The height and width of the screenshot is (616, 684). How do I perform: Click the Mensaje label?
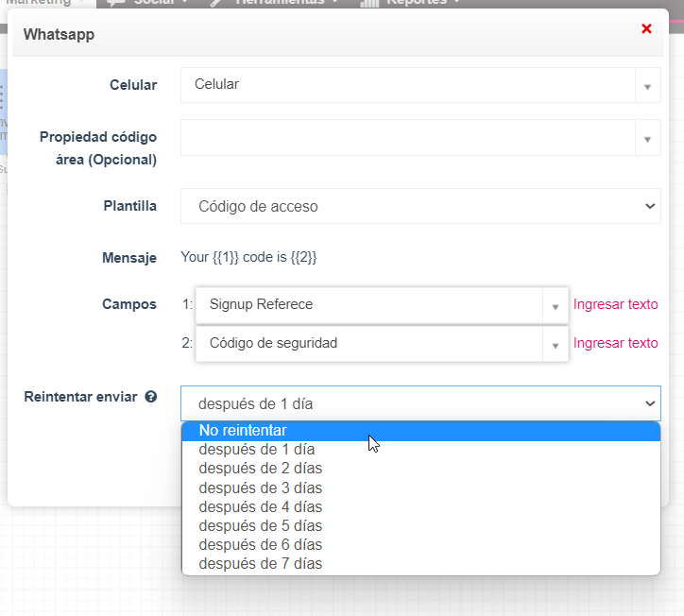(129, 257)
